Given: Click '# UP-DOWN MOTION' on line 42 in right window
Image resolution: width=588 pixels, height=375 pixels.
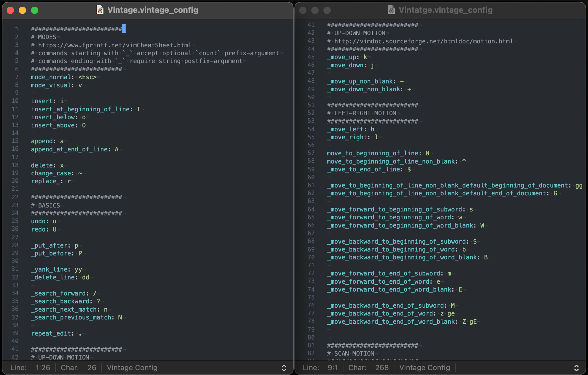Looking at the screenshot, I should click(x=356, y=33).
